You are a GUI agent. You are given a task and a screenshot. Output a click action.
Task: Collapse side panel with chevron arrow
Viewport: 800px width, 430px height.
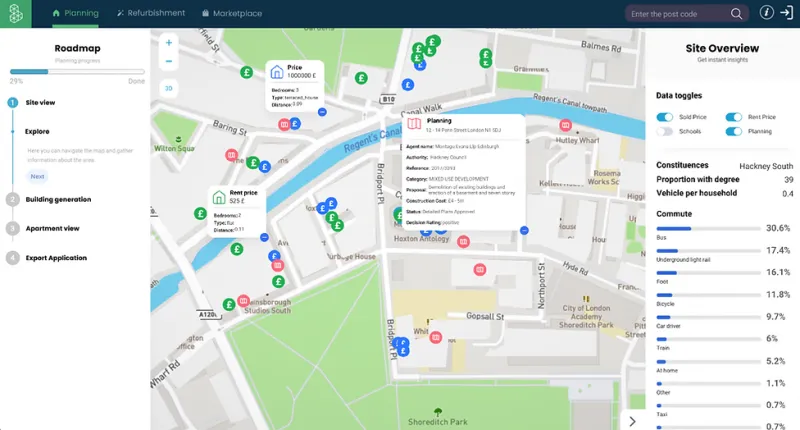click(632, 421)
